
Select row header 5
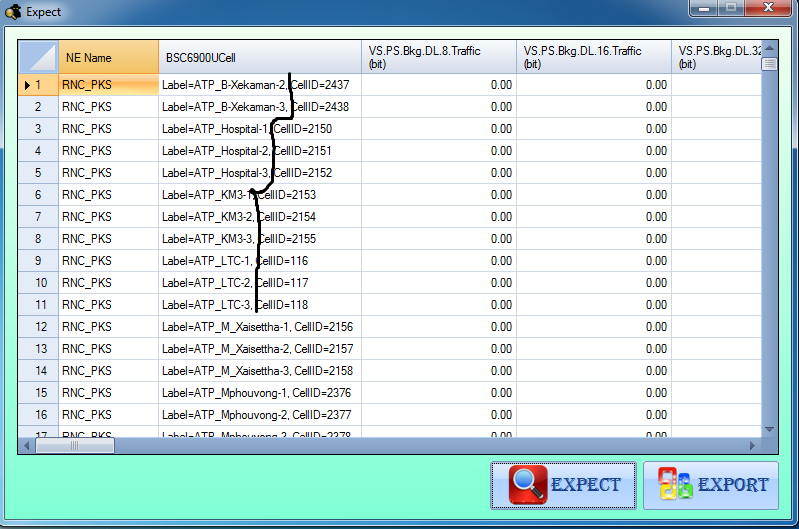pyautogui.click(x=39, y=173)
